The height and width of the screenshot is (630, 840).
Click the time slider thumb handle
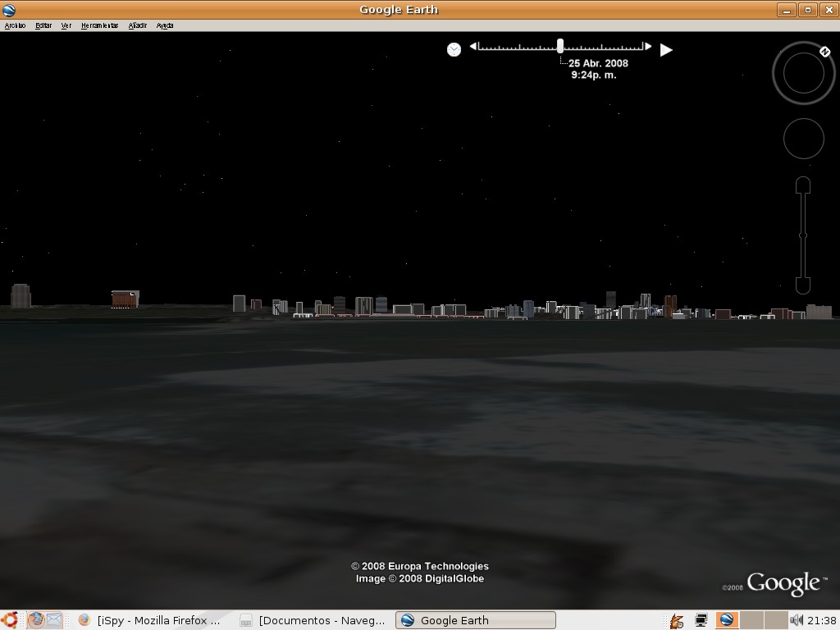click(x=560, y=46)
